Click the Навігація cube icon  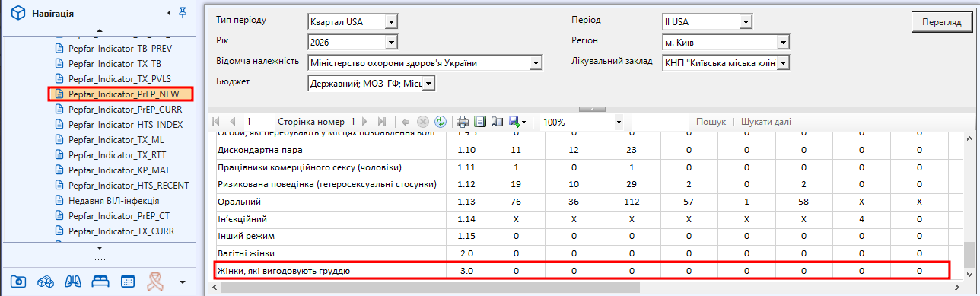pyautogui.click(x=19, y=13)
